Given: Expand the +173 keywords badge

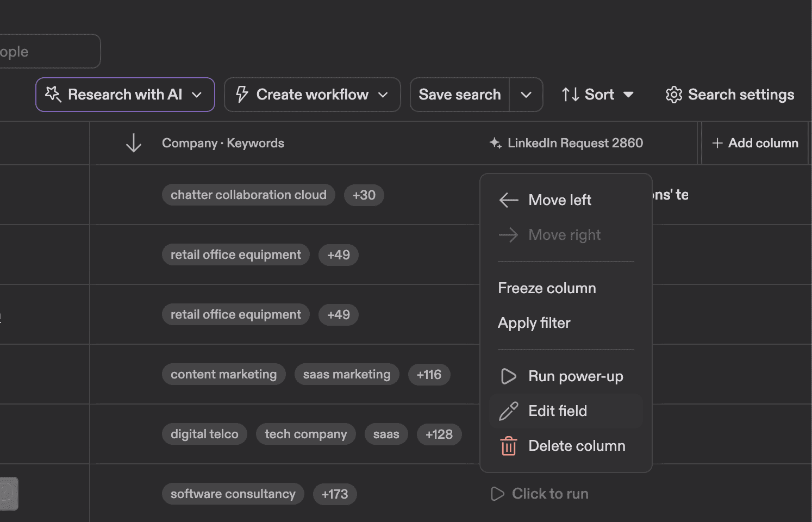Looking at the screenshot, I should click(x=335, y=494).
